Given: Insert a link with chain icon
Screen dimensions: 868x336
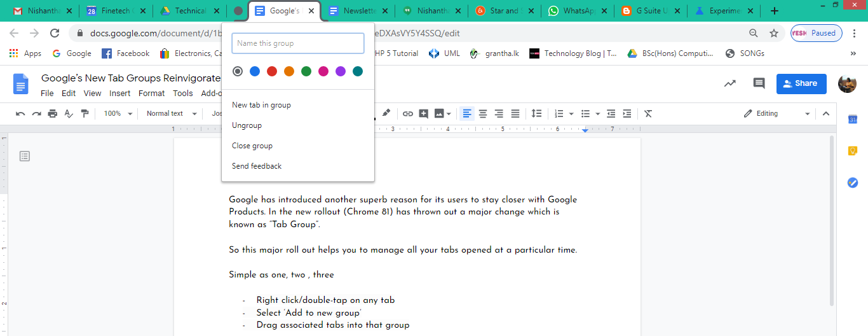Looking at the screenshot, I should click(x=407, y=114).
